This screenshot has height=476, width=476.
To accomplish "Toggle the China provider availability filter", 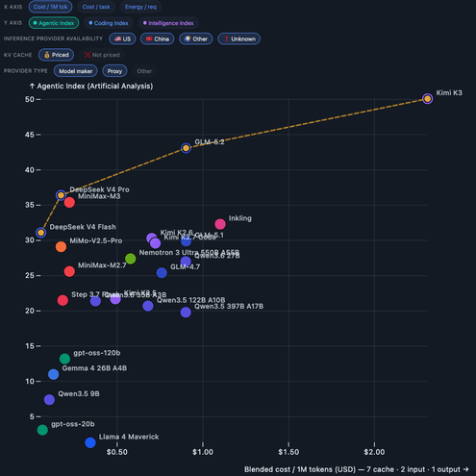I will 157,38.
